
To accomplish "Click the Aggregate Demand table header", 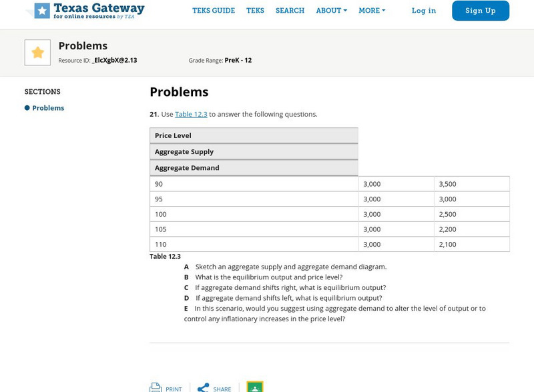I will coord(254,168).
